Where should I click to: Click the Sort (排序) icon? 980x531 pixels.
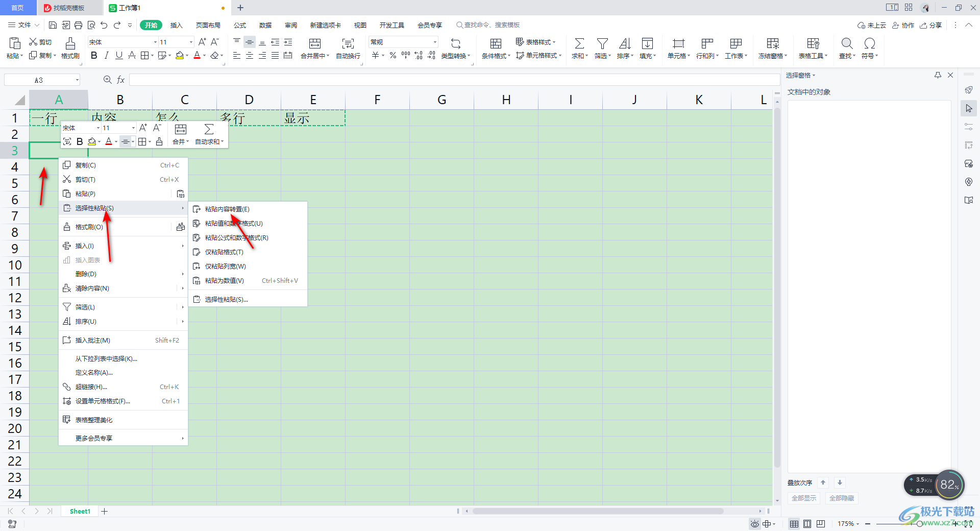point(625,43)
